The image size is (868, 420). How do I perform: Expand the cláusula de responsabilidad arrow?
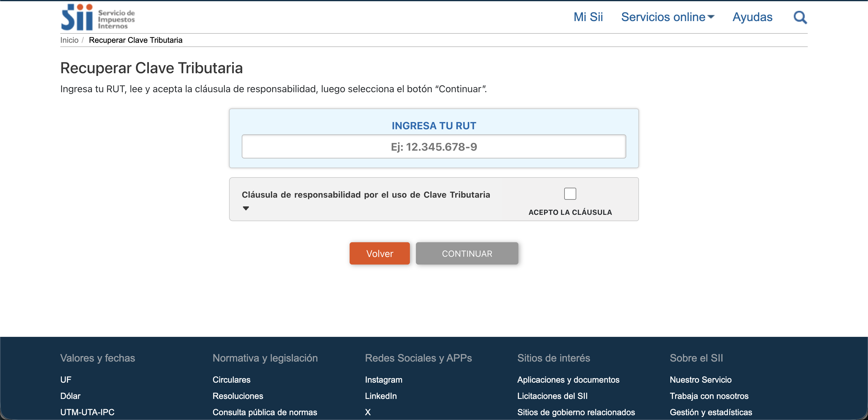pos(246,208)
